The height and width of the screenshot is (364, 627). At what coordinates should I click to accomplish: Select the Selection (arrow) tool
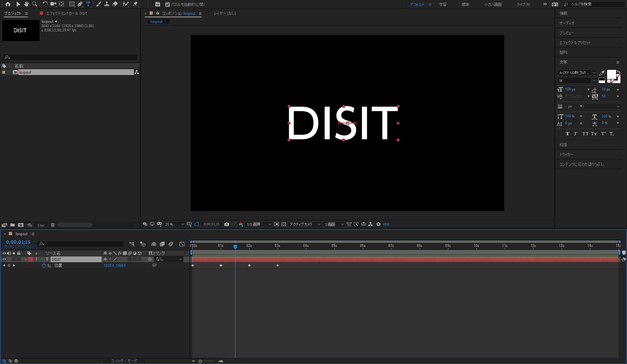(x=18, y=4)
